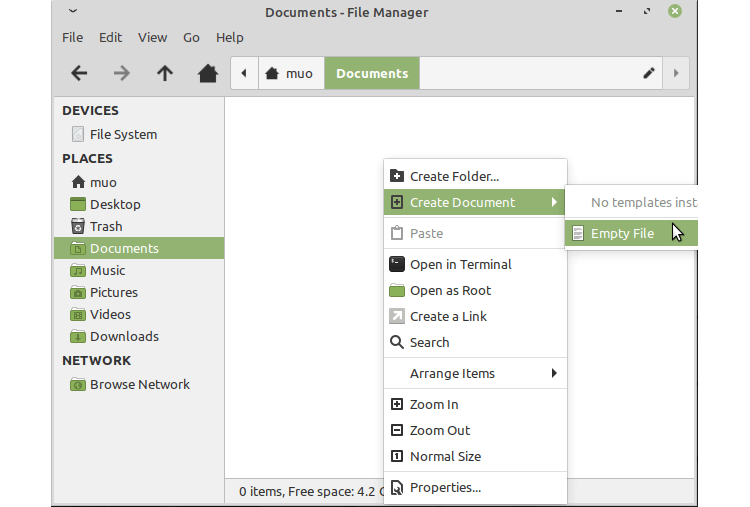750x507 pixels.
Task: Open the View menu
Action: coord(152,37)
